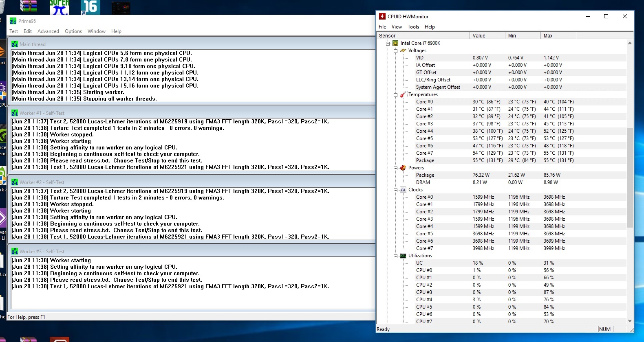This screenshot has width=644, height=342.
Task: Open the Edit menu in Prime95
Action: click(28, 31)
